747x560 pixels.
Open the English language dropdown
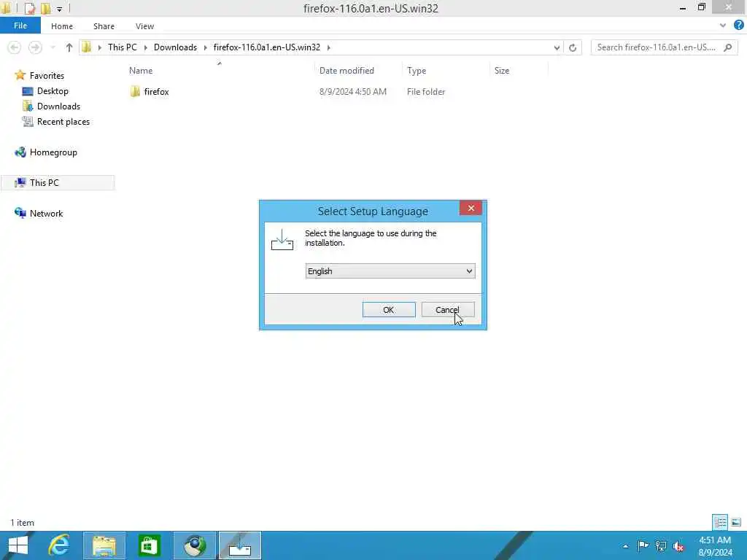coord(390,271)
